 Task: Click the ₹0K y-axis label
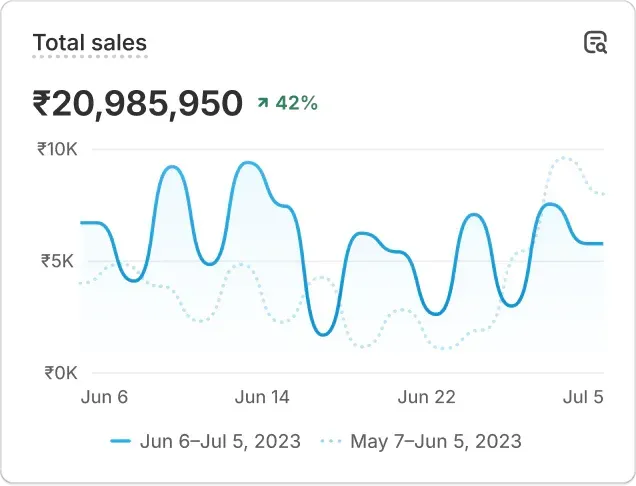(x=59, y=373)
